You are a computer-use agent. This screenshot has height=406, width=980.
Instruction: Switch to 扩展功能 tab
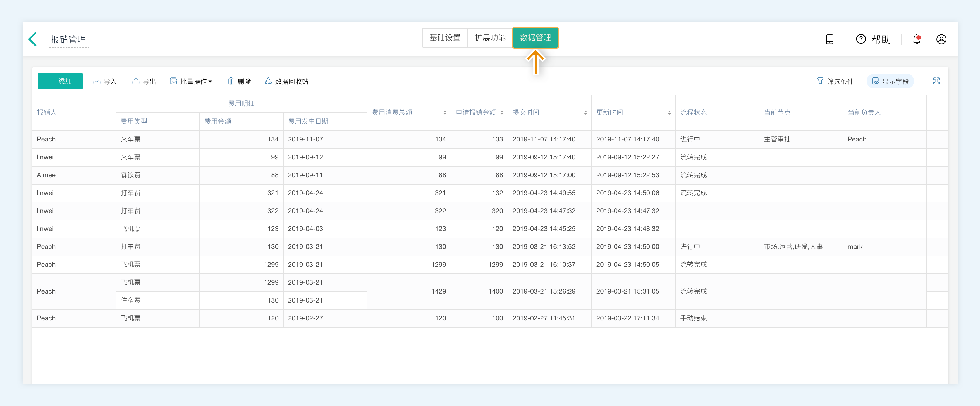click(490, 38)
